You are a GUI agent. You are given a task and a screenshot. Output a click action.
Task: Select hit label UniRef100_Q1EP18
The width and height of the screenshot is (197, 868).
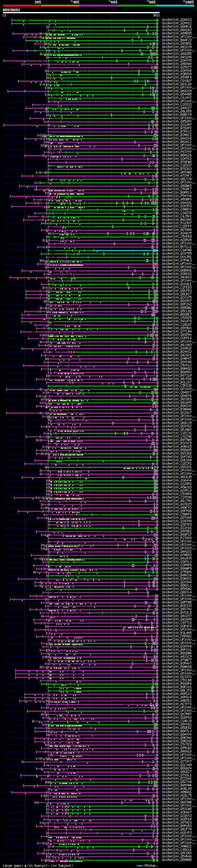coord(177,819)
